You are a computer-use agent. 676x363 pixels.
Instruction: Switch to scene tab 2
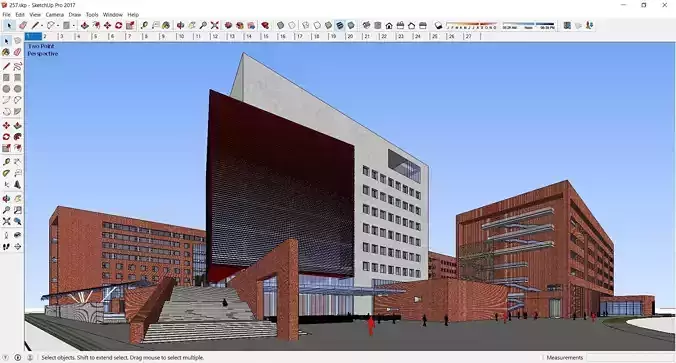click(x=50, y=37)
